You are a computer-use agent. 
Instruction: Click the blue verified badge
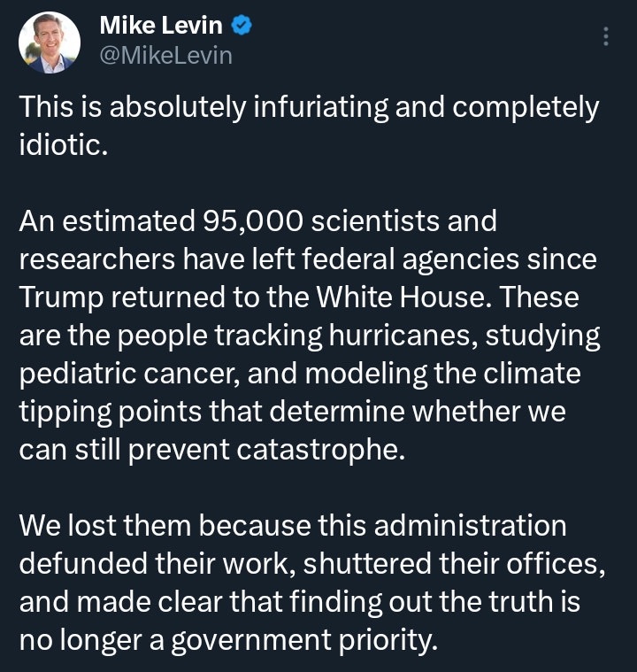point(242,27)
